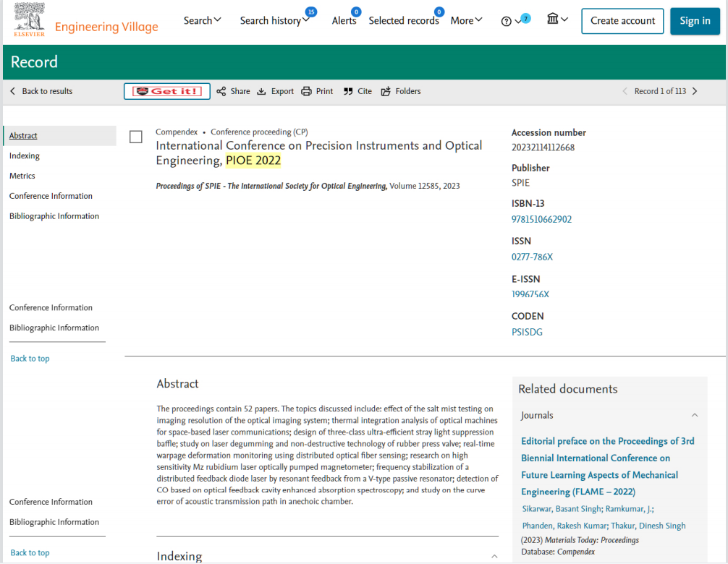Screen dimensions: 728x564
Task: Click the Get it! button
Action: click(x=167, y=91)
